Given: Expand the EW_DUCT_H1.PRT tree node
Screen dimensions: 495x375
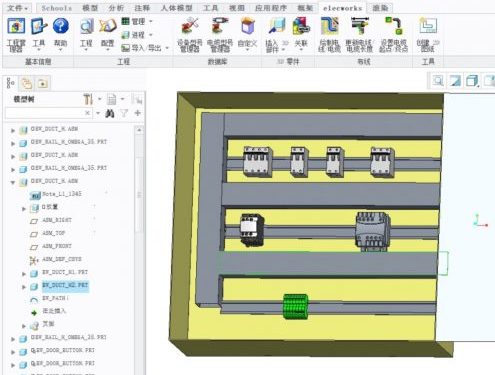Looking at the screenshot, I should click(24, 274).
